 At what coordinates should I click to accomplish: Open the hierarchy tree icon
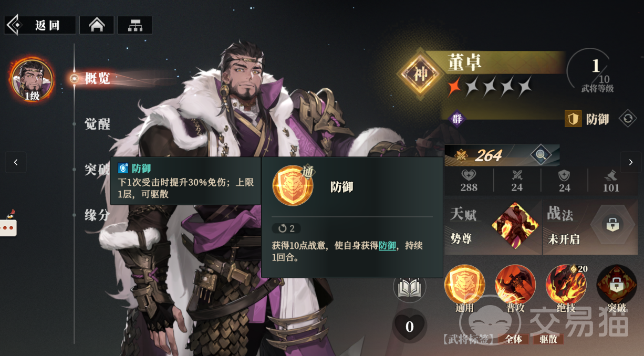(x=135, y=25)
